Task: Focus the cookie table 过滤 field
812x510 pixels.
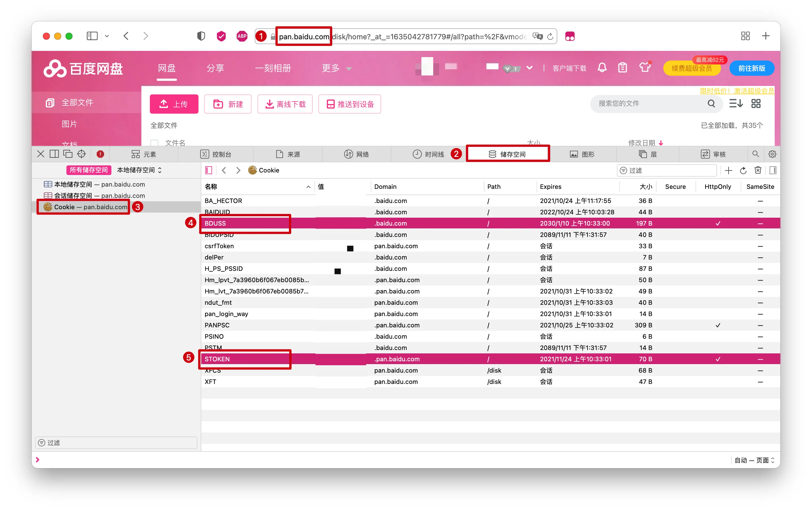Action: pyautogui.click(x=667, y=170)
